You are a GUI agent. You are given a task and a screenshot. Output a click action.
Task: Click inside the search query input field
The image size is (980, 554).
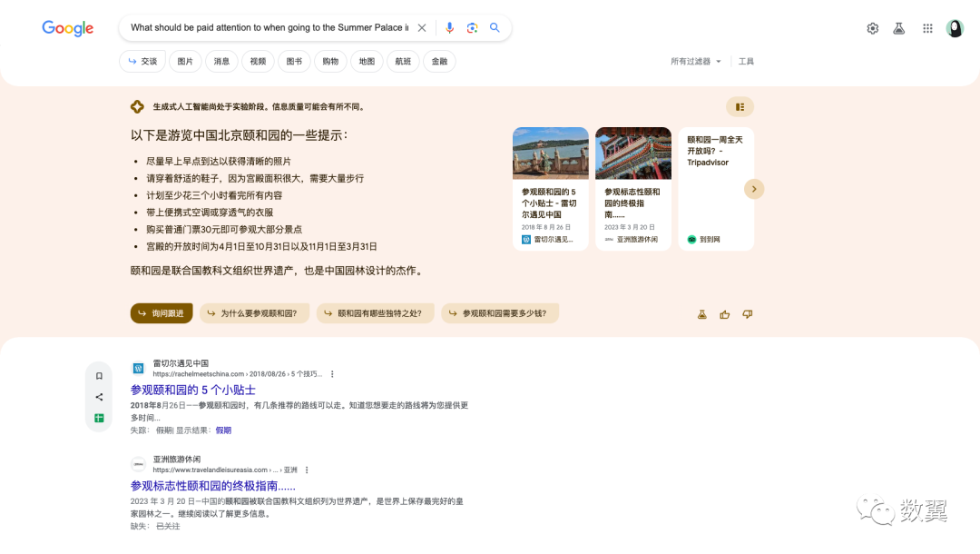pos(269,27)
